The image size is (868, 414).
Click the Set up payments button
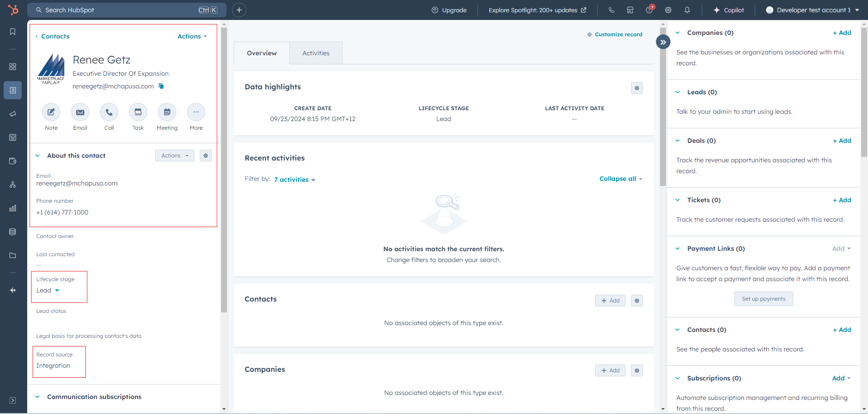[x=763, y=299]
